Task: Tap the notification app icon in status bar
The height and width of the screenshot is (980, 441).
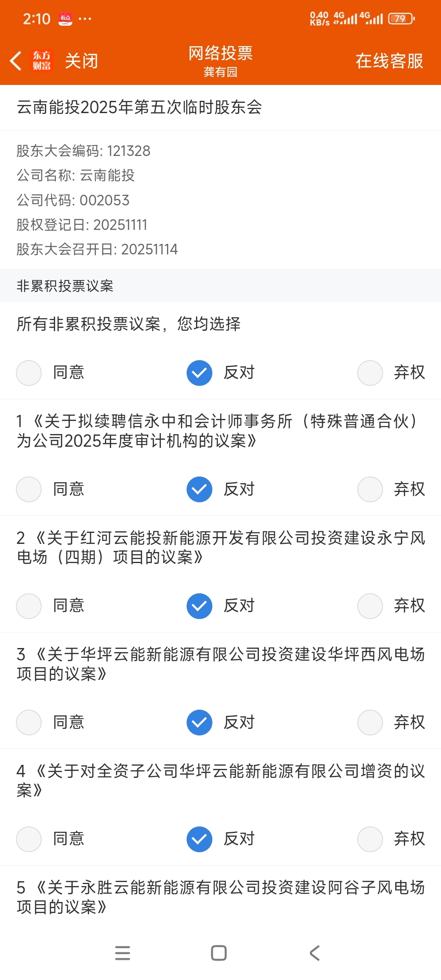Action: [x=65, y=18]
